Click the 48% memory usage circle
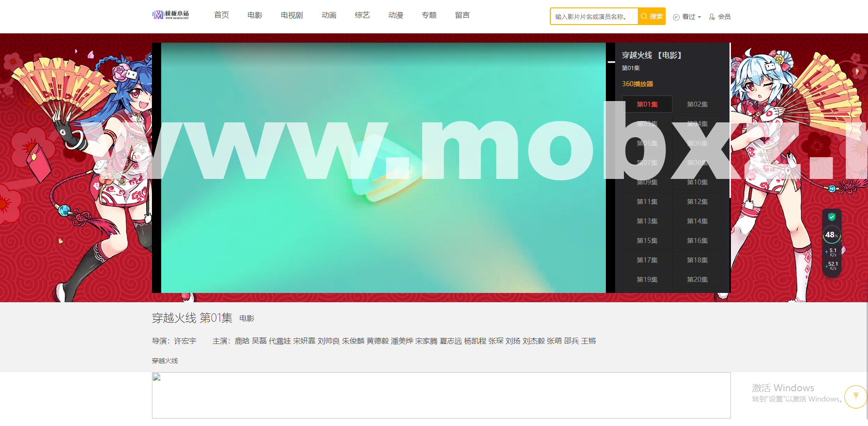Screen dimensions: 868x426 point(832,235)
